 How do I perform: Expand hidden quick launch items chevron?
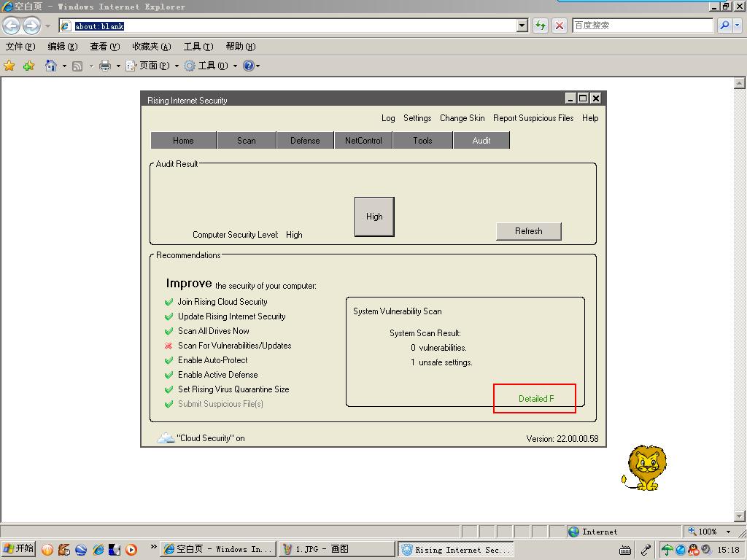pyautogui.click(x=153, y=547)
